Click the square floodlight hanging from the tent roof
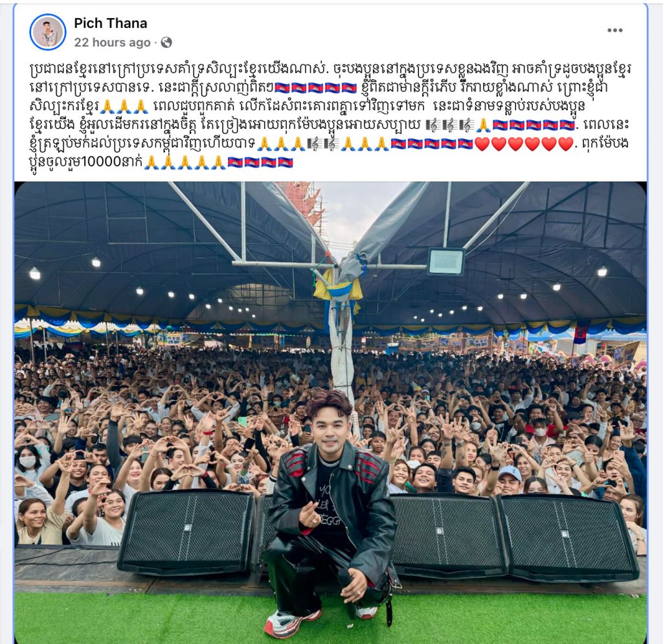This screenshot has height=644, width=663. (x=445, y=262)
